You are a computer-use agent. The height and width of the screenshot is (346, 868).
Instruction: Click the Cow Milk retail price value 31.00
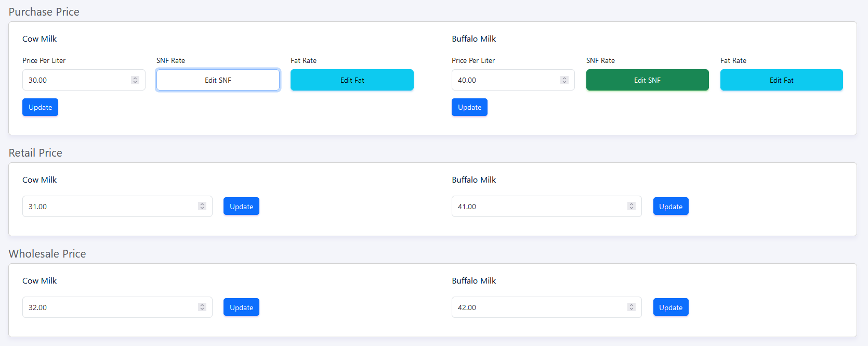37,206
